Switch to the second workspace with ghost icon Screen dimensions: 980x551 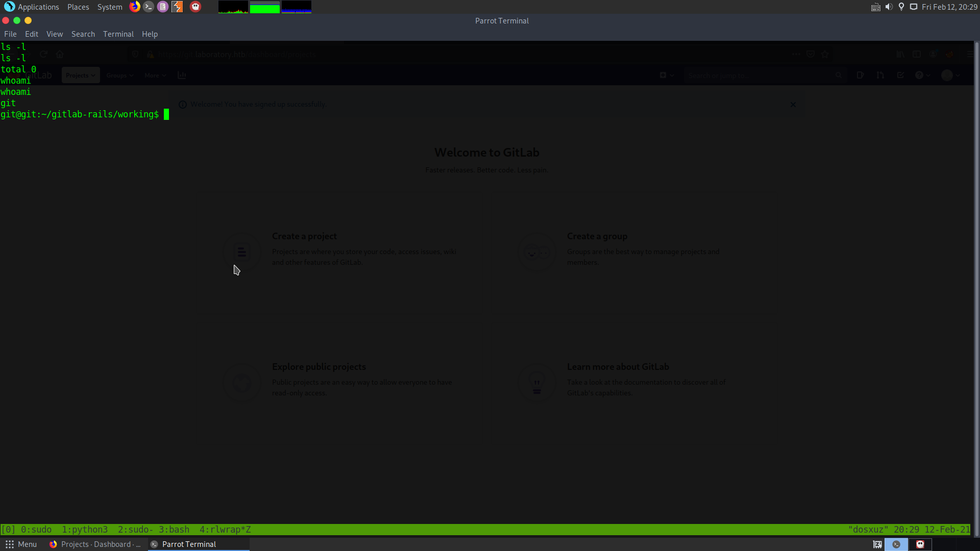920,544
